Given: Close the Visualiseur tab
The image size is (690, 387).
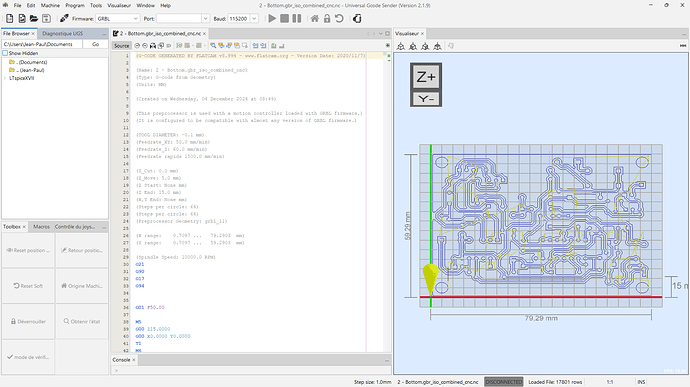Looking at the screenshot, I should (422, 33).
